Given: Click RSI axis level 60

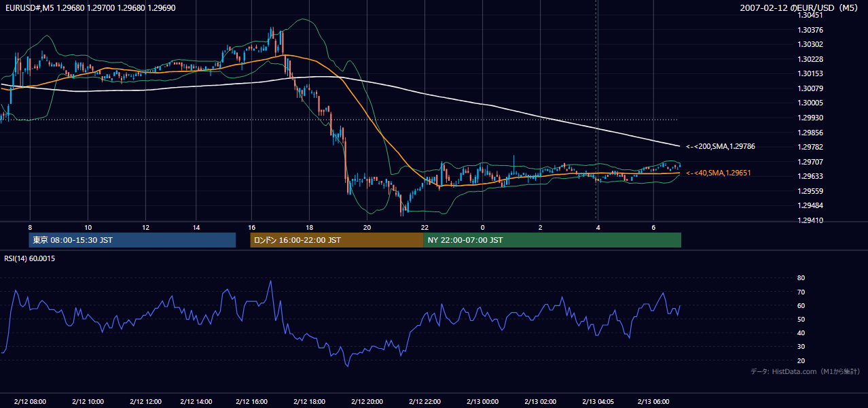Looking at the screenshot, I should tap(801, 305).
